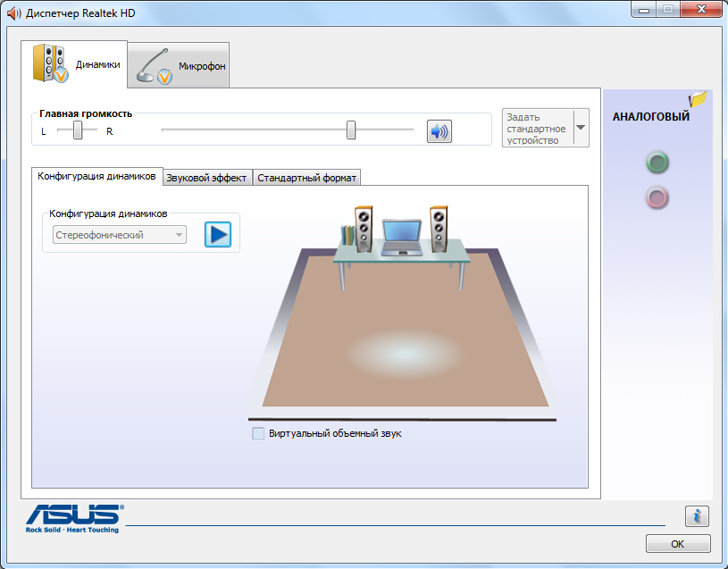
Task: Click Задать стандартное устройство button
Action: [538, 128]
